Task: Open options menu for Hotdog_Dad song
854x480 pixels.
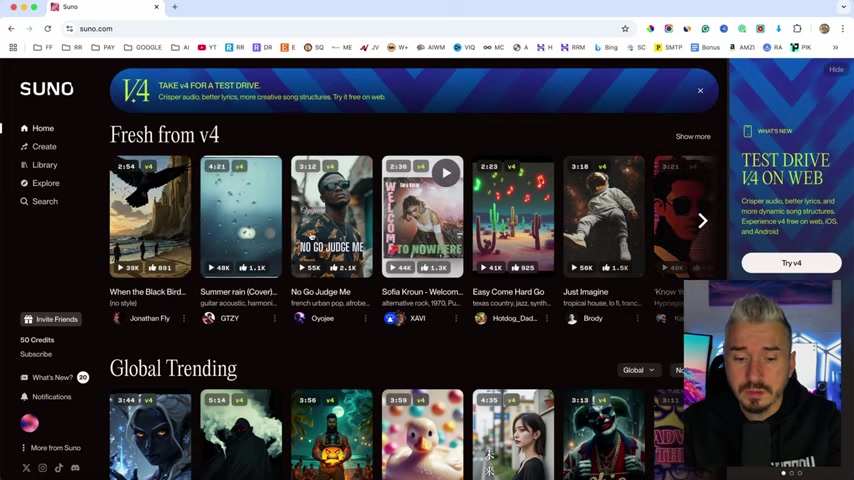Action: click(547, 318)
